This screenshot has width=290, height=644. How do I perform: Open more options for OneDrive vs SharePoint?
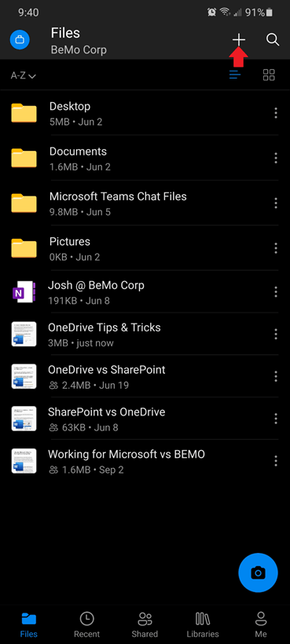[276, 376]
